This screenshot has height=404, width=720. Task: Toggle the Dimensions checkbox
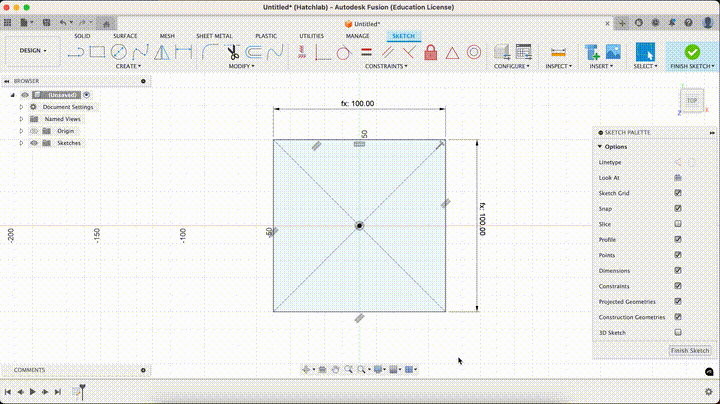point(678,270)
